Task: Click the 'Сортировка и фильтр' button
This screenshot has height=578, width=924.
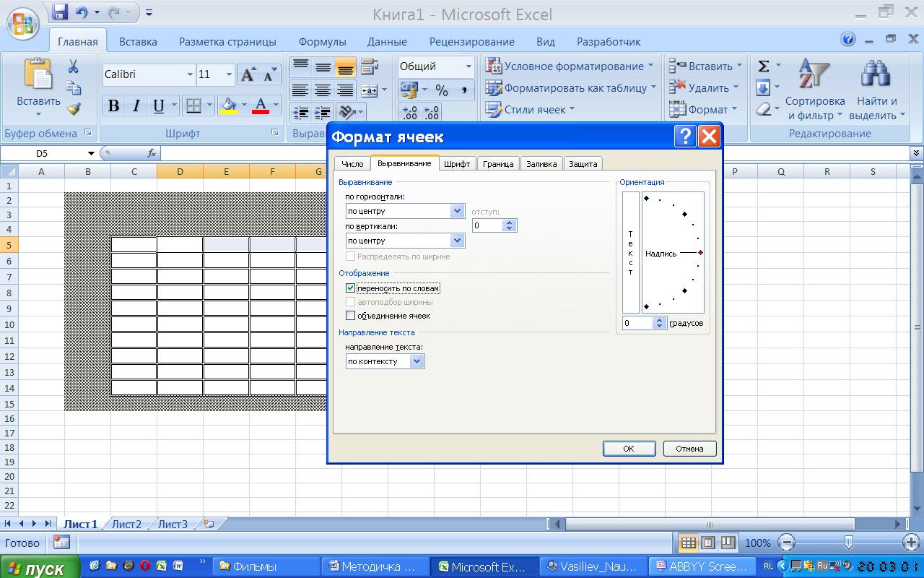Action: click(815, 90)
